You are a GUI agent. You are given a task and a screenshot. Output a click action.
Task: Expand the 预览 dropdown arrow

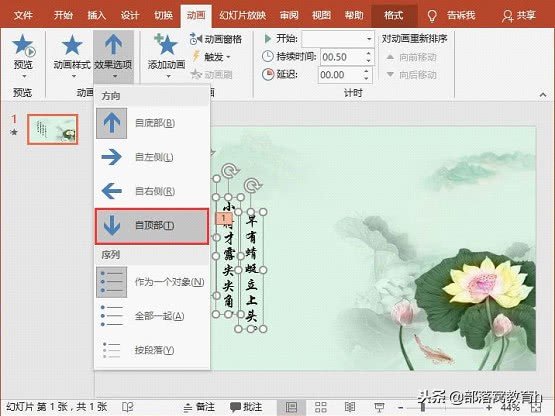24,76
